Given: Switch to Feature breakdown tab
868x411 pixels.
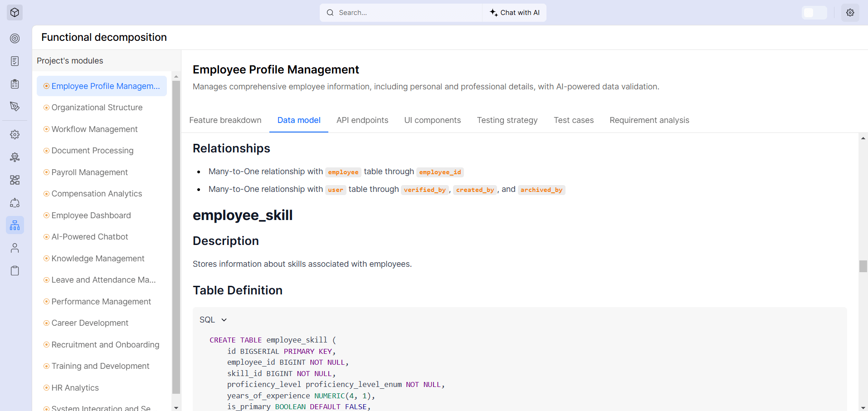Looking at the screenshot, I should (x=225, y=120).
